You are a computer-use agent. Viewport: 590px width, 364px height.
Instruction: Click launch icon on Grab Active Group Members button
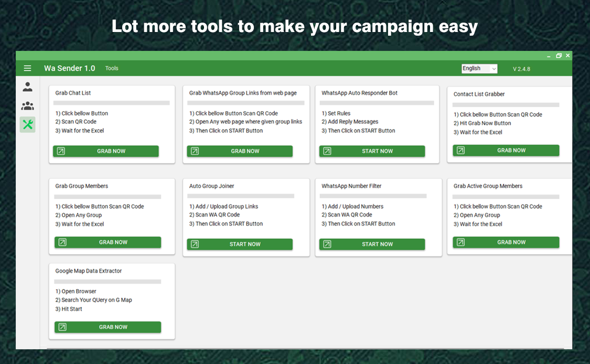(460, 242)
